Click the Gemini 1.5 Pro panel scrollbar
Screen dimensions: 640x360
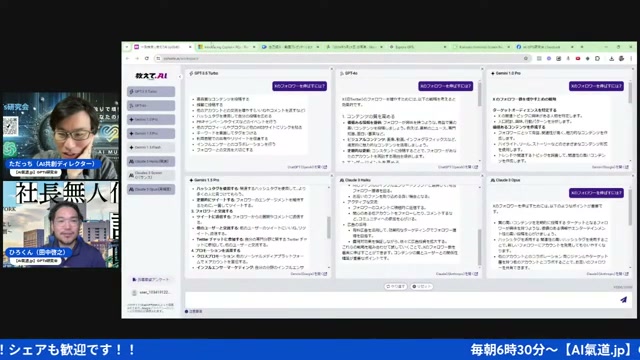tap(329, 227)
